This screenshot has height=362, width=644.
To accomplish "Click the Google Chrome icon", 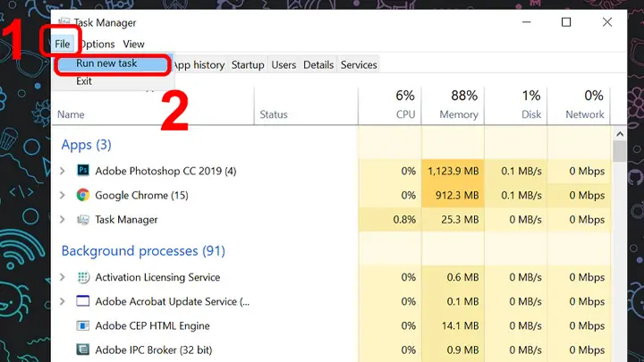I will (x=83, y=195).
